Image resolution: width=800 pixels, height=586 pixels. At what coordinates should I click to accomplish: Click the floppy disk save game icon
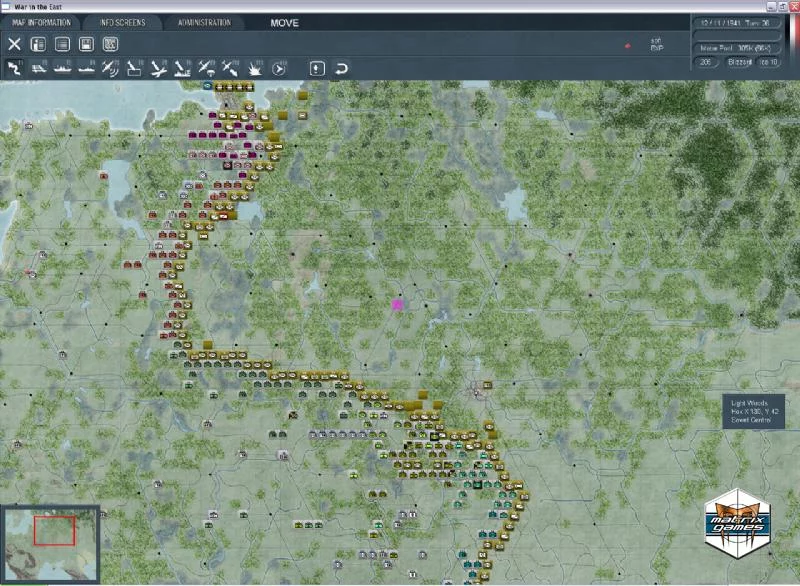click(x=86, y=44)
